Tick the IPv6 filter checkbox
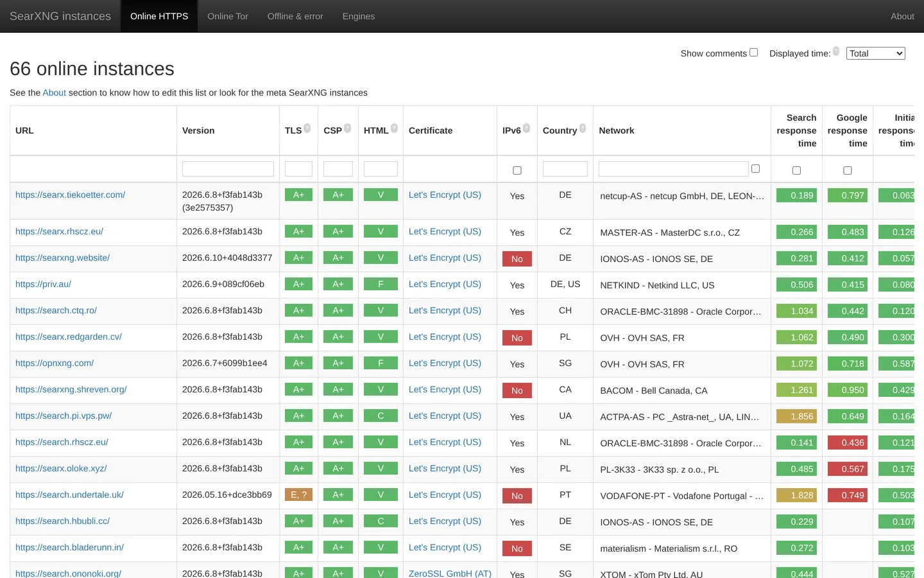924x578 pixels. click(517, 170)
